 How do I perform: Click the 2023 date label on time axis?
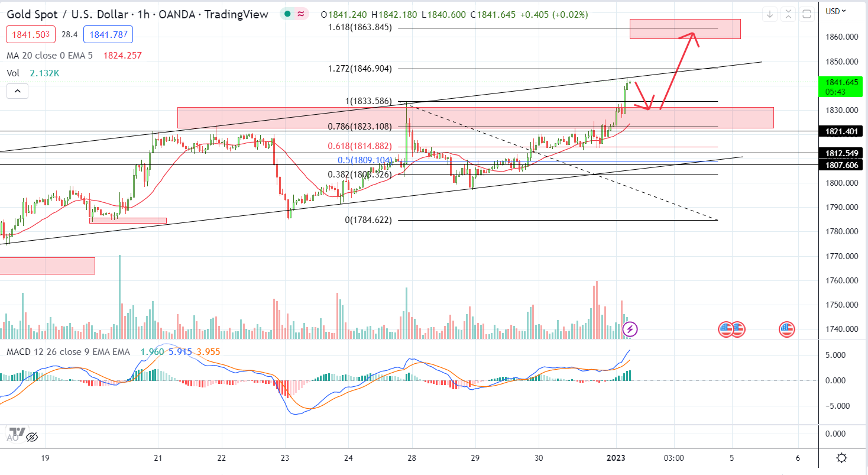pos(617,458)
